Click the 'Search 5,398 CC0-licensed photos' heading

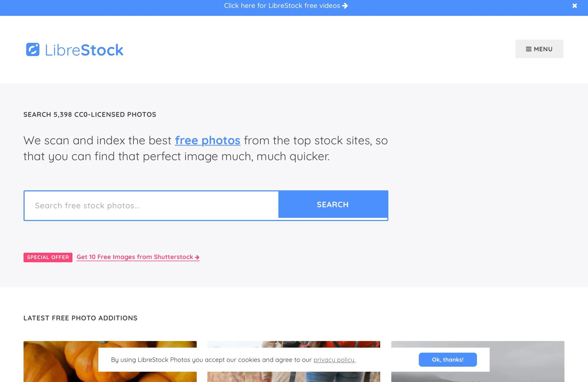point(90,114)
